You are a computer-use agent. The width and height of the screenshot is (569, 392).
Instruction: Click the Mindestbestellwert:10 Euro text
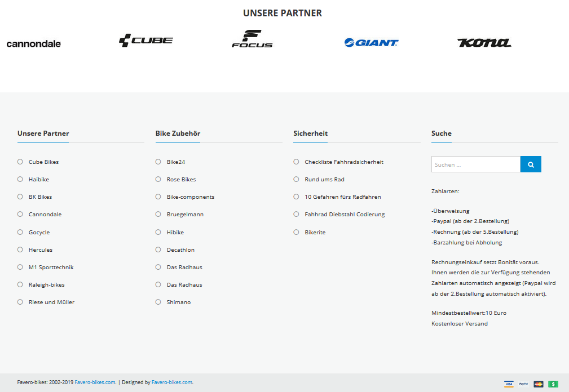click(x=469, y=313)
